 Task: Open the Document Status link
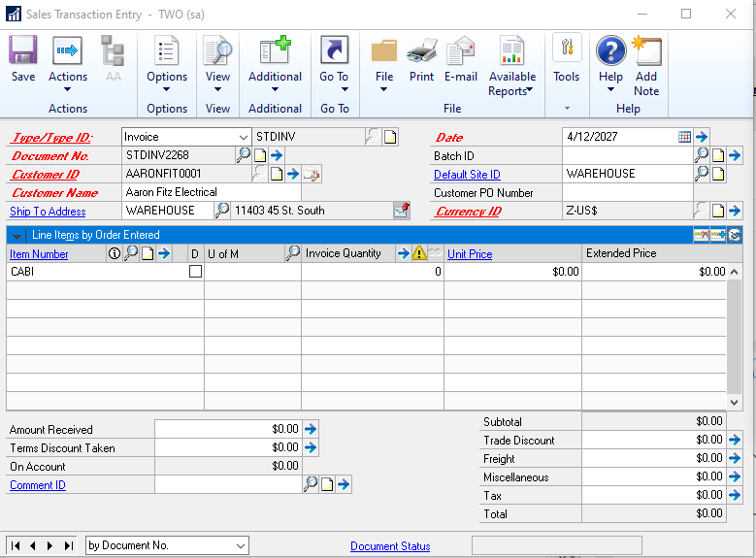coord(390,546)
